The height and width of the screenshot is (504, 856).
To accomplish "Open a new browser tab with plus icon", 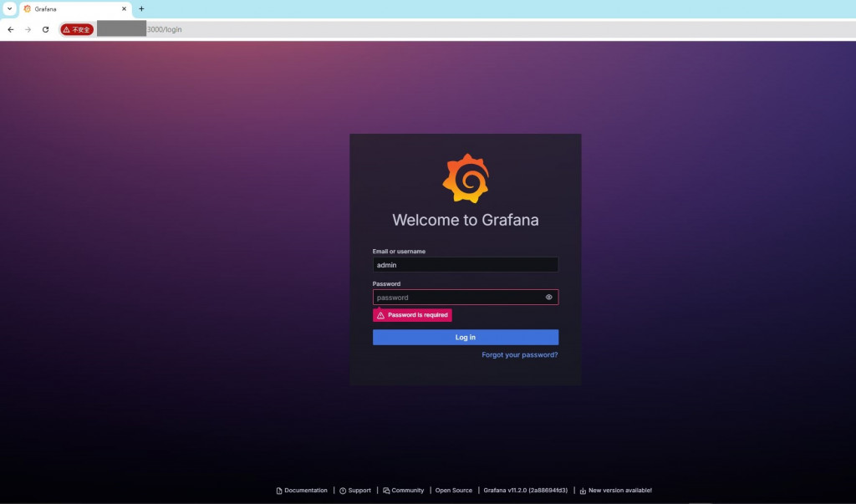I will [141, 8].
